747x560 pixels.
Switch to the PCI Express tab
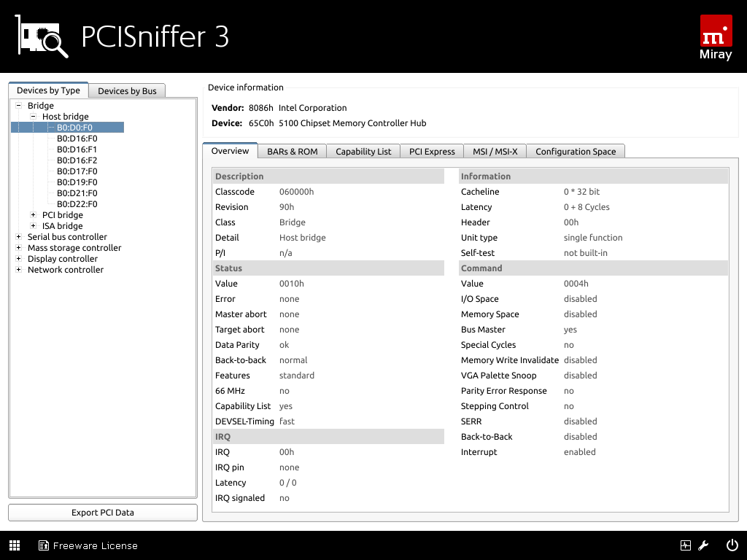432,152
